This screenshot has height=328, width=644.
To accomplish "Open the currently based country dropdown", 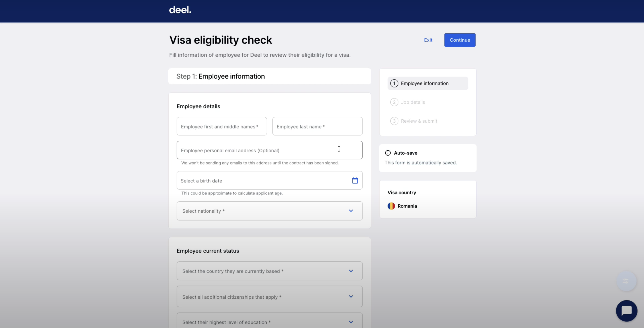I will point(270,271).
